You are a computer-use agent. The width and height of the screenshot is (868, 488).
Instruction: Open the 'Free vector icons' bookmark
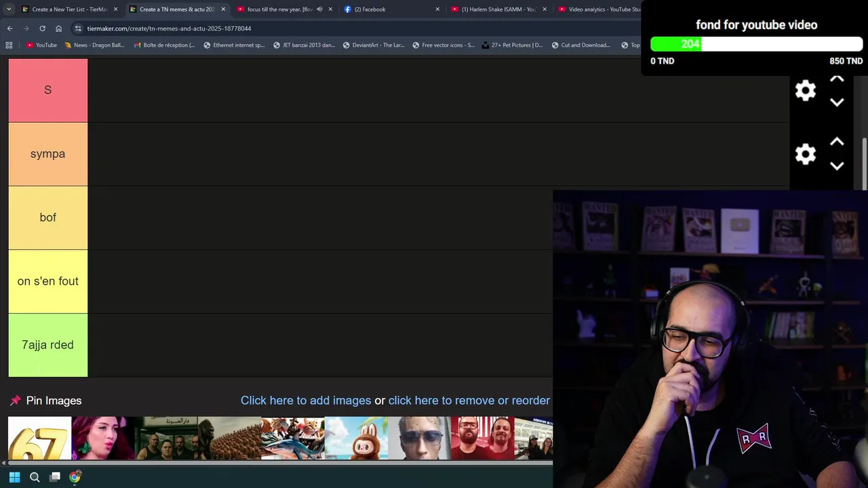[x=443, y=45]
